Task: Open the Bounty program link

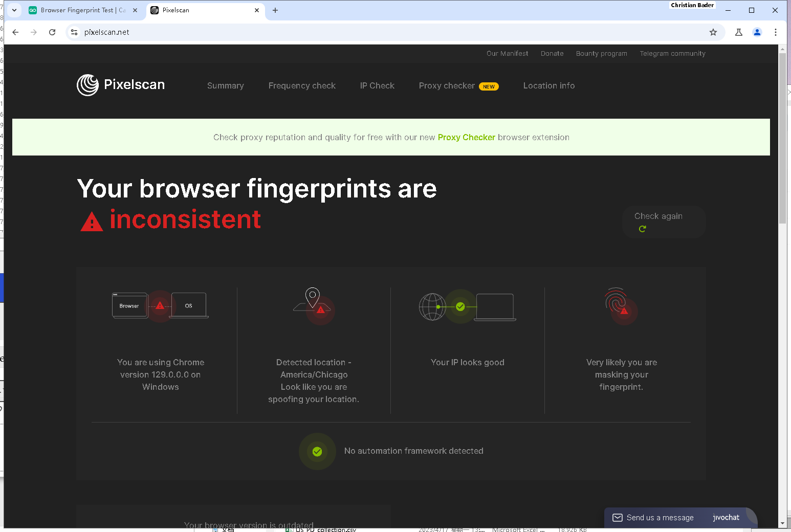Action: coord(601,54)
